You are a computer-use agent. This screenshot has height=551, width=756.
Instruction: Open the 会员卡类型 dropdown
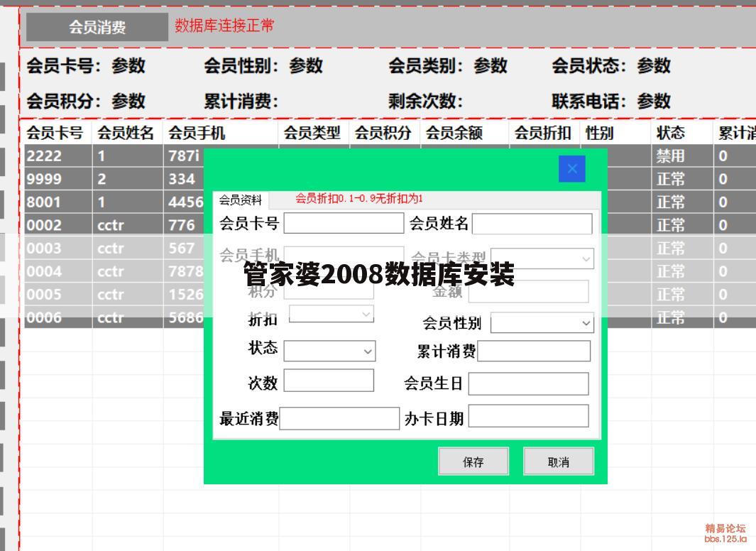pos(542,258)
